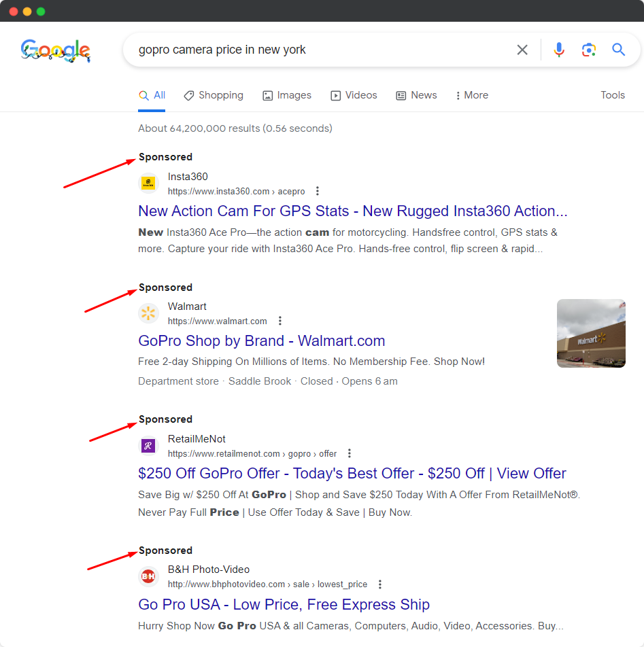Select the All results tab

tap(152, 95)
